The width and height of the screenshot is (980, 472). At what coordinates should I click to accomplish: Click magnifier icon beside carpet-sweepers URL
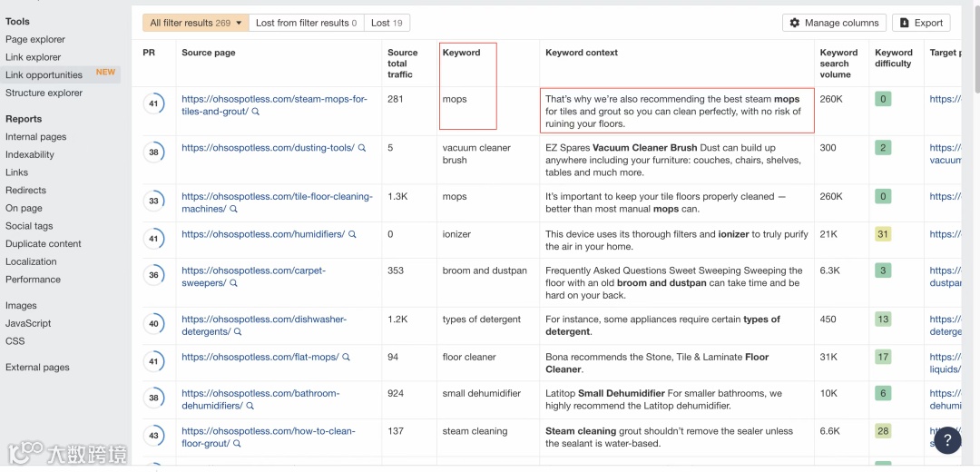[x=233, y=283]
